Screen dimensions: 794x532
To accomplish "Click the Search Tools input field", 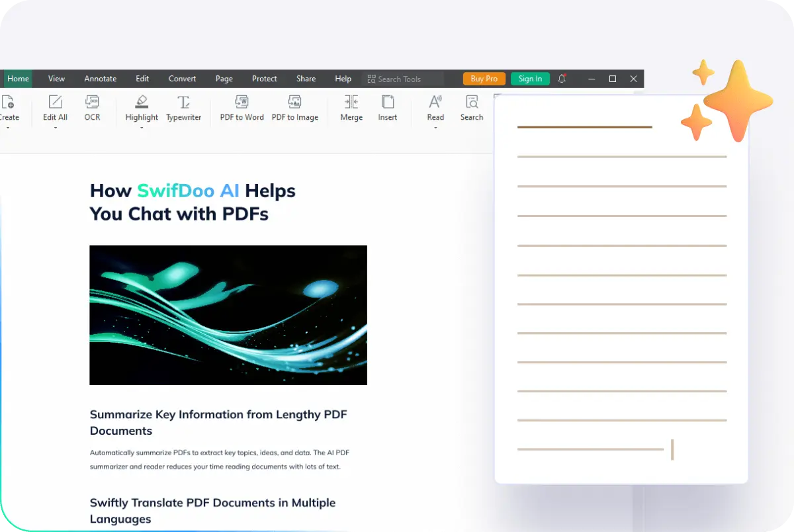I will tap(403, 79).
